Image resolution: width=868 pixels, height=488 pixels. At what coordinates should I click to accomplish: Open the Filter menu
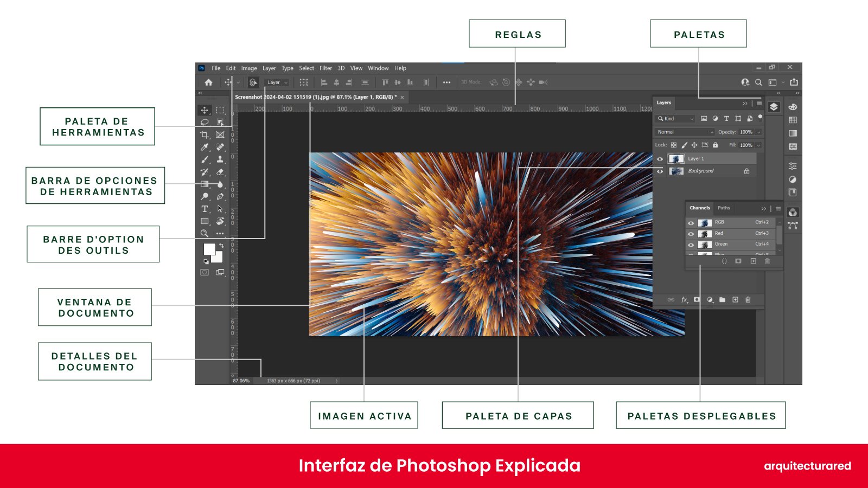pyautogui.click(x=325, y=68)
